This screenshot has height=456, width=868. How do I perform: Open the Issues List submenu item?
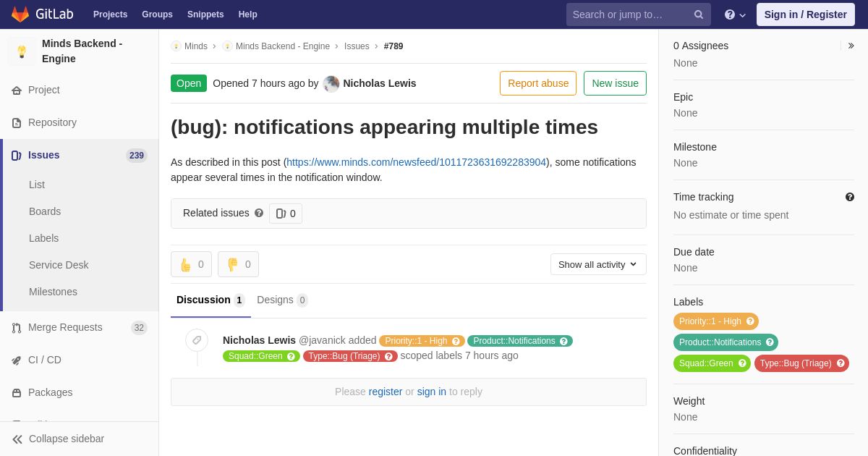click(x=37, y=185)
